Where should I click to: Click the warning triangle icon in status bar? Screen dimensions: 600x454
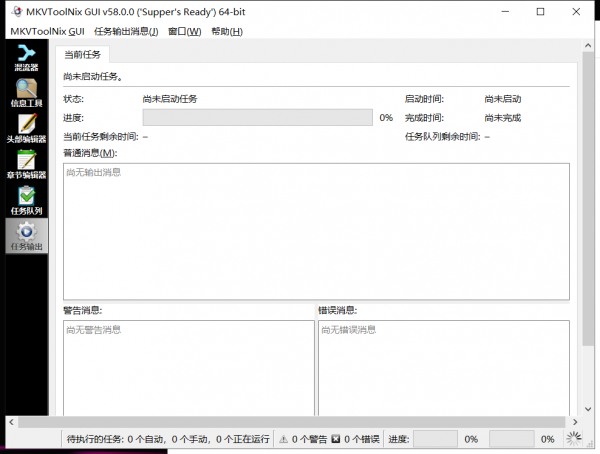[283, 439]
